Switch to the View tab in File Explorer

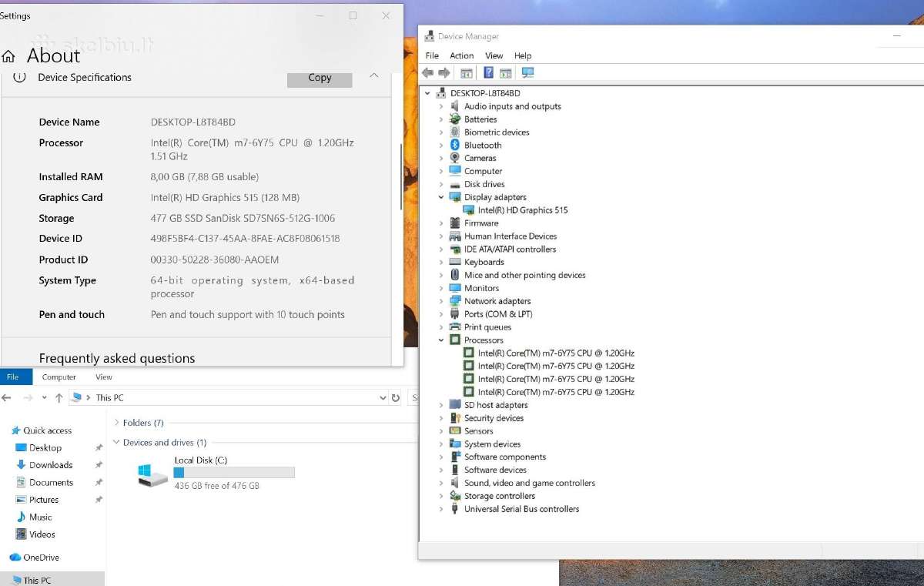pyautogui.click(x=104, y=377)
